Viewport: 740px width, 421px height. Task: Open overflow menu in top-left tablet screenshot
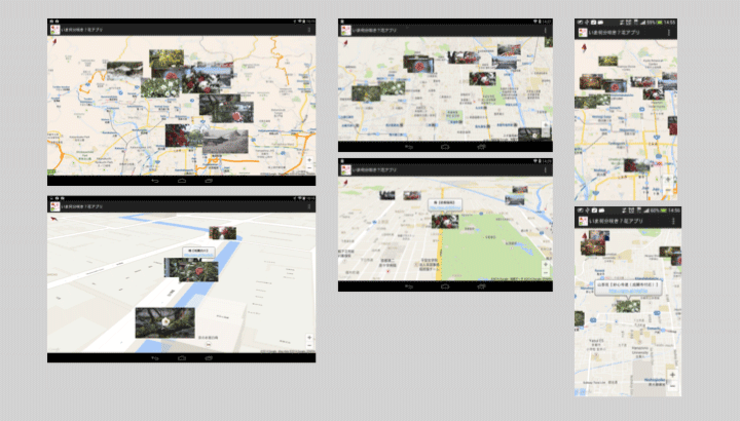pyautogui.click(x=309, y=30)
